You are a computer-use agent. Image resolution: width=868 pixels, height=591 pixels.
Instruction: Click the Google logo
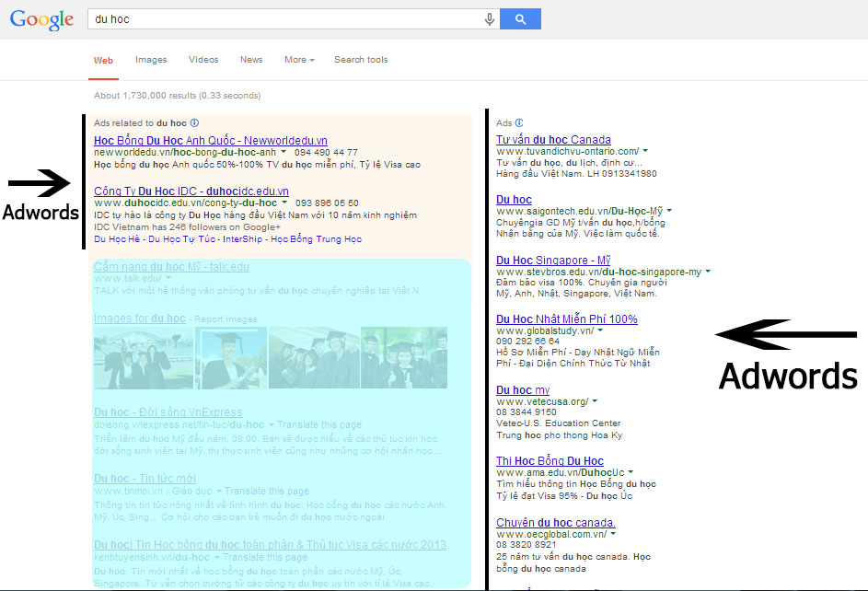pyautogui.click(x=41, y=20)
